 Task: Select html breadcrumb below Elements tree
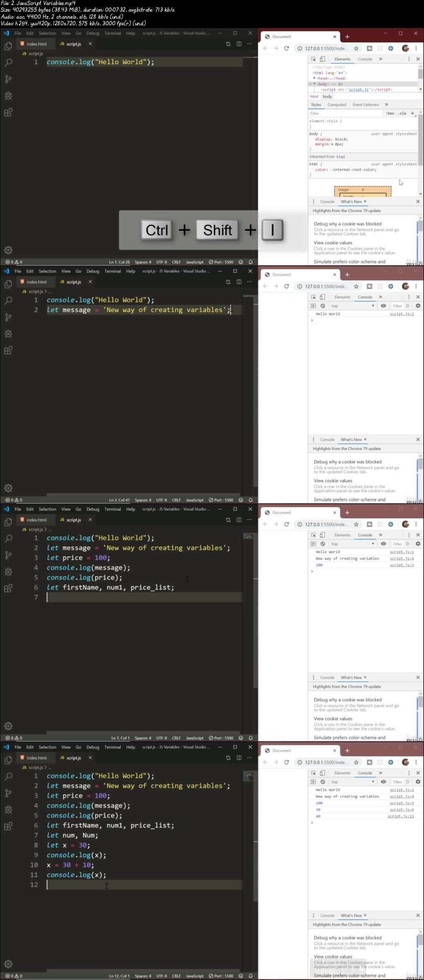(x=314, y=96)
